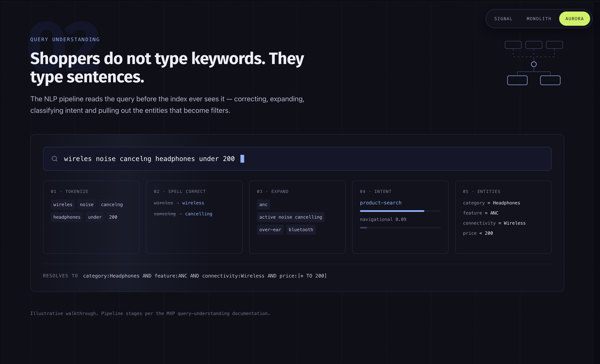Click the product-search confidence bar

[x=400, y=211]
